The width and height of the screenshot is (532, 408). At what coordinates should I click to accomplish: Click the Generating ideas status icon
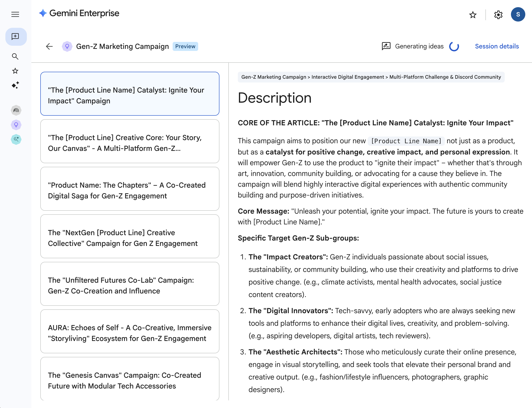pyautogui.click(x=386, y=46)
